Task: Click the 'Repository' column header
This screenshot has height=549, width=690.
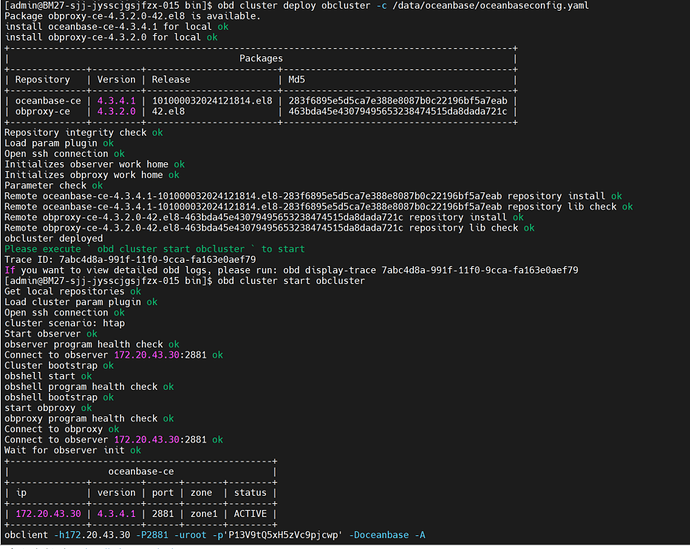Action: 43,80
